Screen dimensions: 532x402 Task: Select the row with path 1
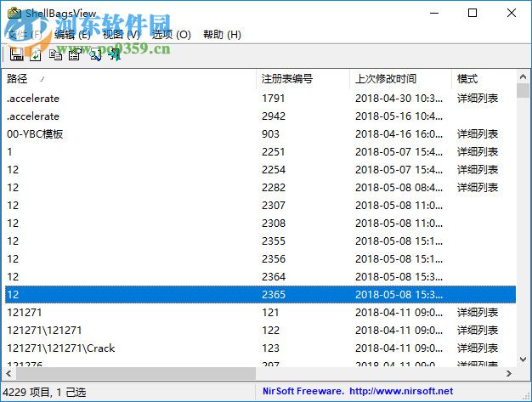(x=261, y=152)
